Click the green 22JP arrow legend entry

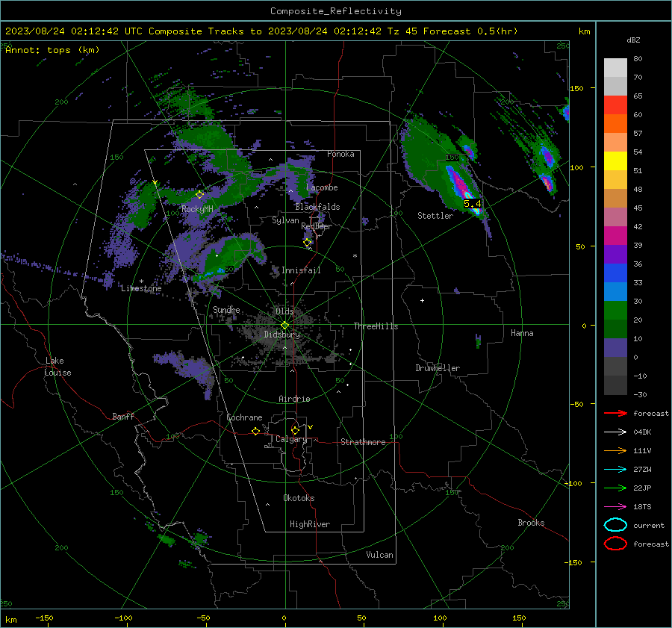[x=615, y=488]
